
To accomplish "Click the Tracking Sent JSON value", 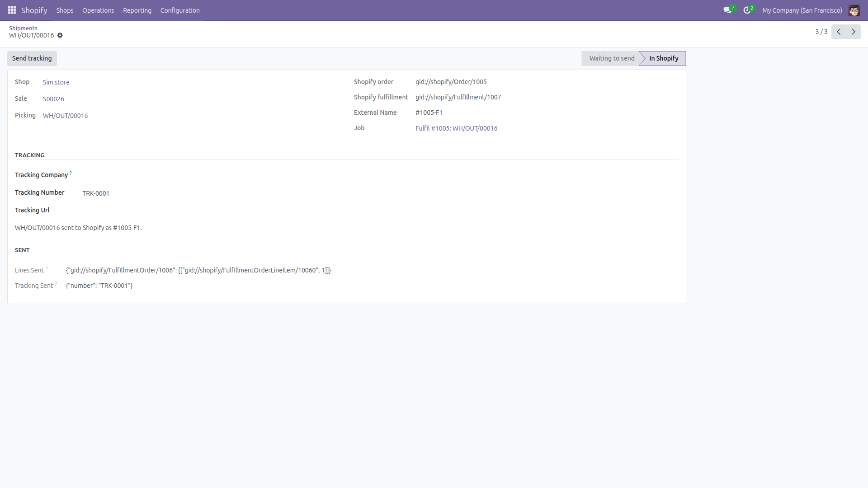I will tap(99, 286).
